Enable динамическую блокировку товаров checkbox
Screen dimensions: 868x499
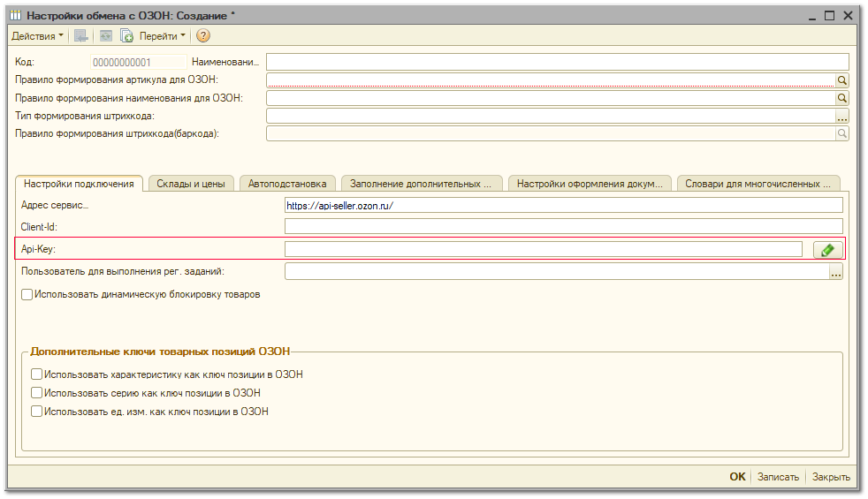pyautogui.click(x=27, y=295)
